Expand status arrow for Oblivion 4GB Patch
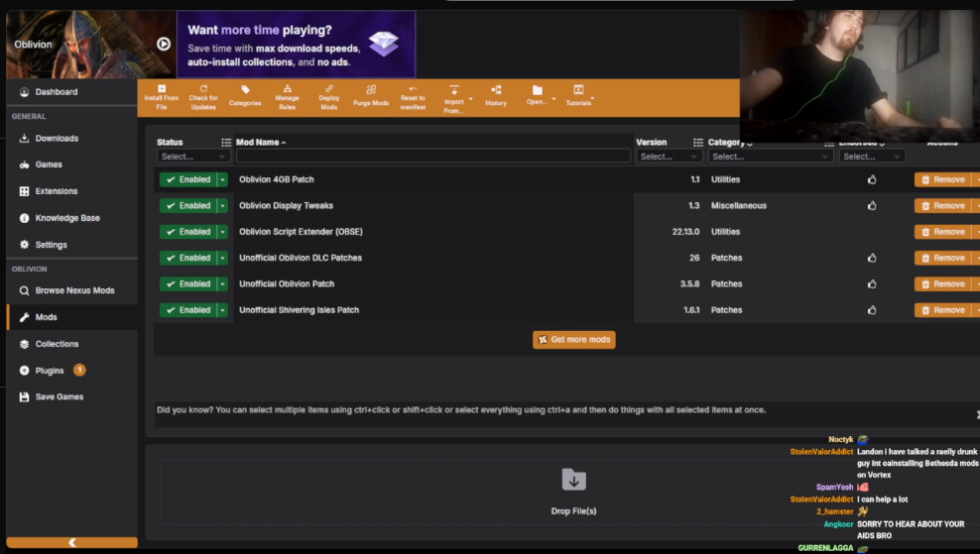This screenshot has height=554, width=980. (x=222, y=179)
